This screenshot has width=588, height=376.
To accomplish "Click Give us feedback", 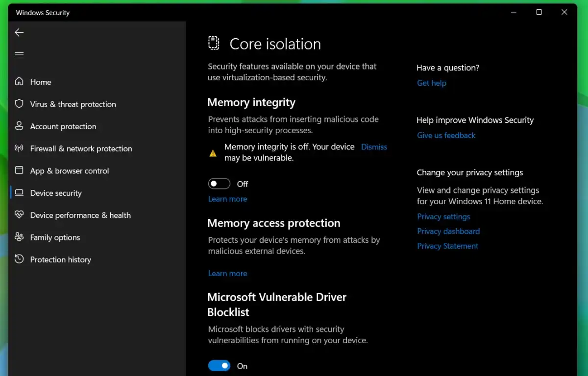I will coord(446,135).
